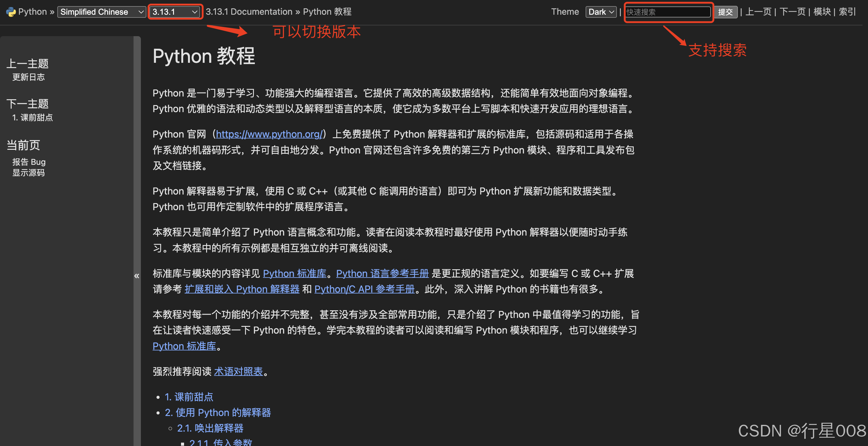Click 显示源码 in the sidebar

pos(28,172)
